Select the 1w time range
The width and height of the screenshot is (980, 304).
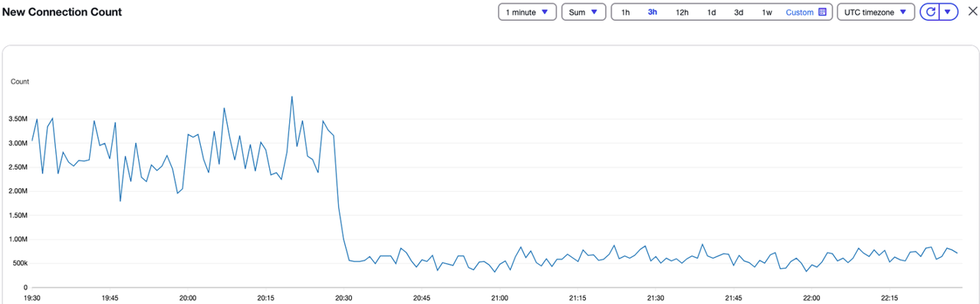click(767, 12)
